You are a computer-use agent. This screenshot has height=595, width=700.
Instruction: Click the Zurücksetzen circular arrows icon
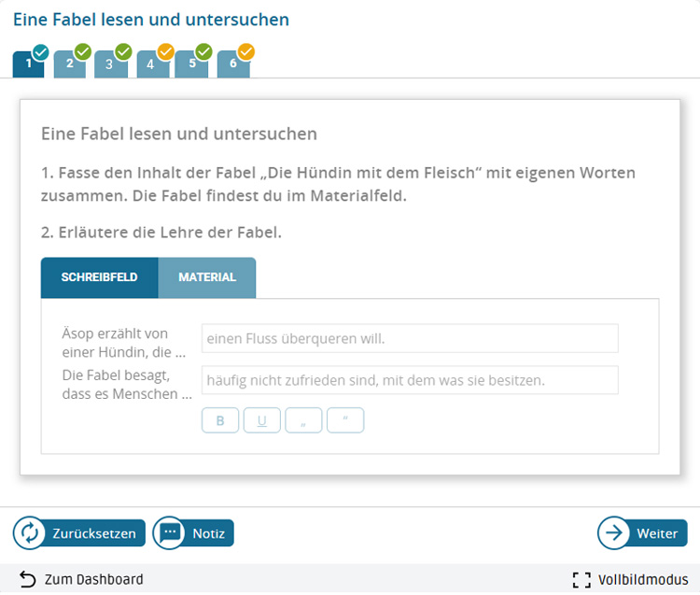coord(29,533)
